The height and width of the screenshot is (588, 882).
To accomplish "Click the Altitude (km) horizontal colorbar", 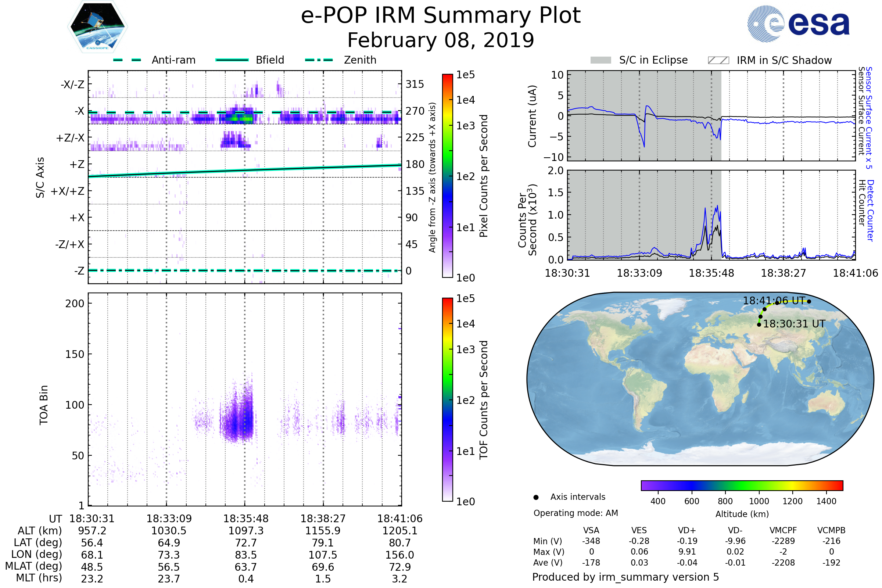I will 742,485.
